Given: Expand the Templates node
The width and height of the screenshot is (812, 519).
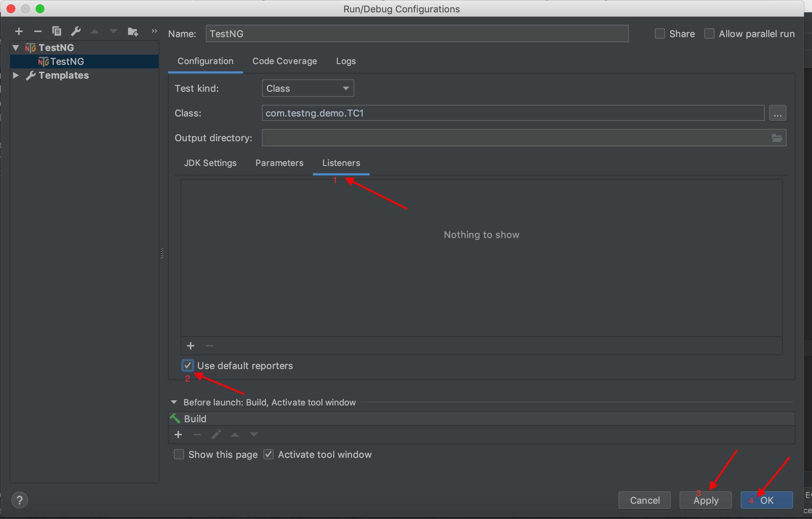Looking at the screenshot, I should pyautogui.click(x=16, y=75).
